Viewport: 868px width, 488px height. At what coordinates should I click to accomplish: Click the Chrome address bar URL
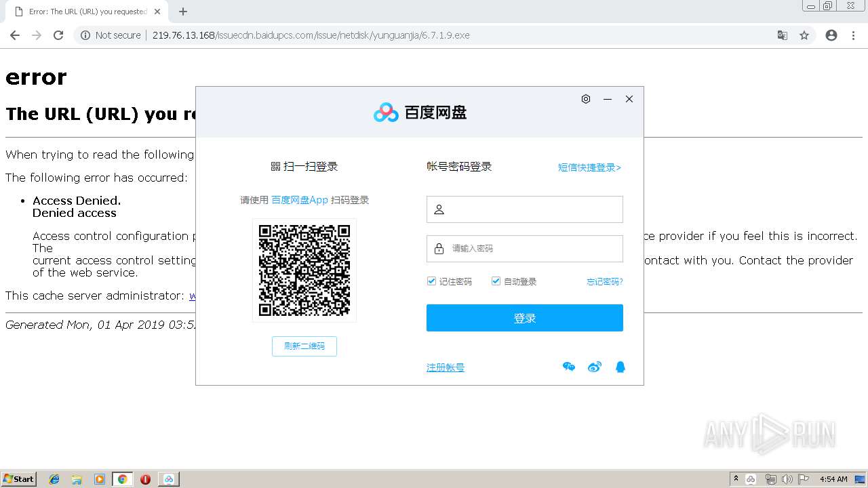(311, 35)
